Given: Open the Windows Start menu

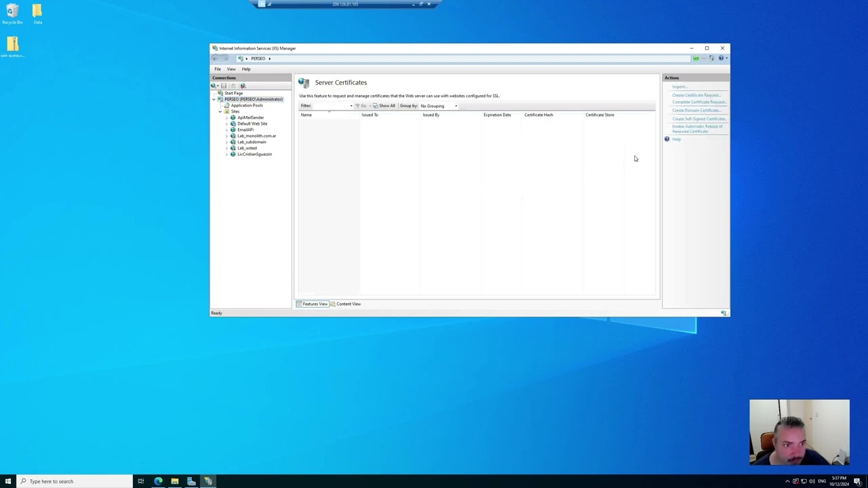Looking at the screenshot, I should [8, 481].
